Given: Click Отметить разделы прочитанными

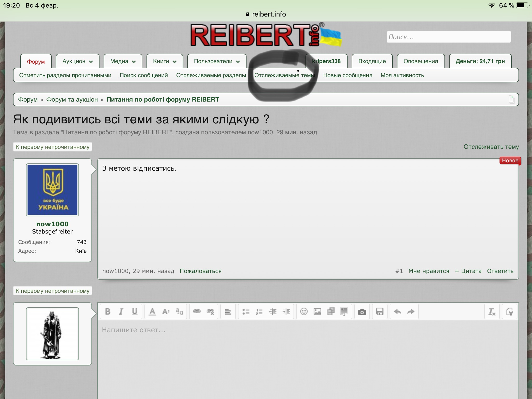Looking at the screenshot, I should tap(65, 75).
